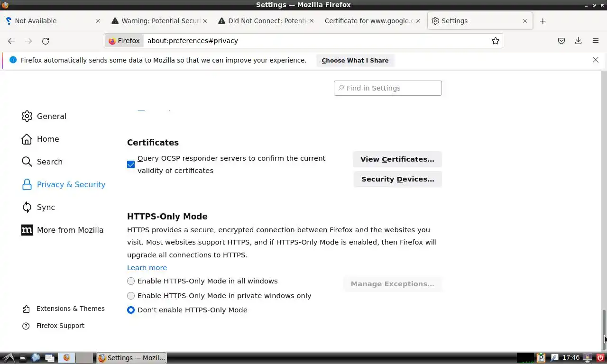Screen dimensions: 607x364
Task: Open the Firefox Support link
Action: [60, 326]
